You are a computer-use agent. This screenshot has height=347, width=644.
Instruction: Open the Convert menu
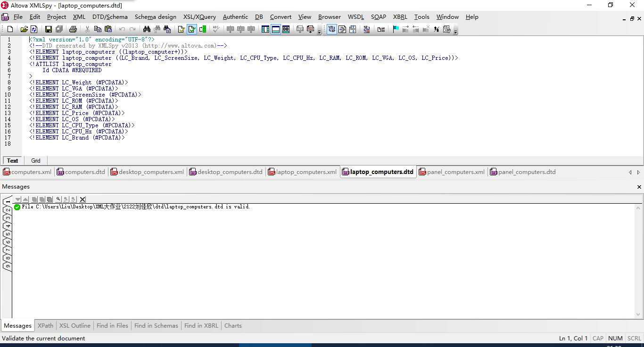click(x=281, y=17)
